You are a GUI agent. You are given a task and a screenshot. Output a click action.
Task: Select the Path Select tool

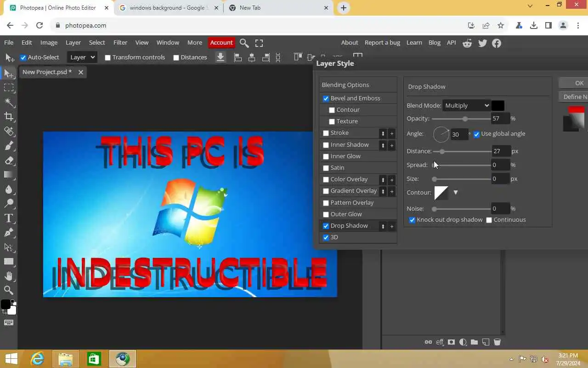coord(9,247)
